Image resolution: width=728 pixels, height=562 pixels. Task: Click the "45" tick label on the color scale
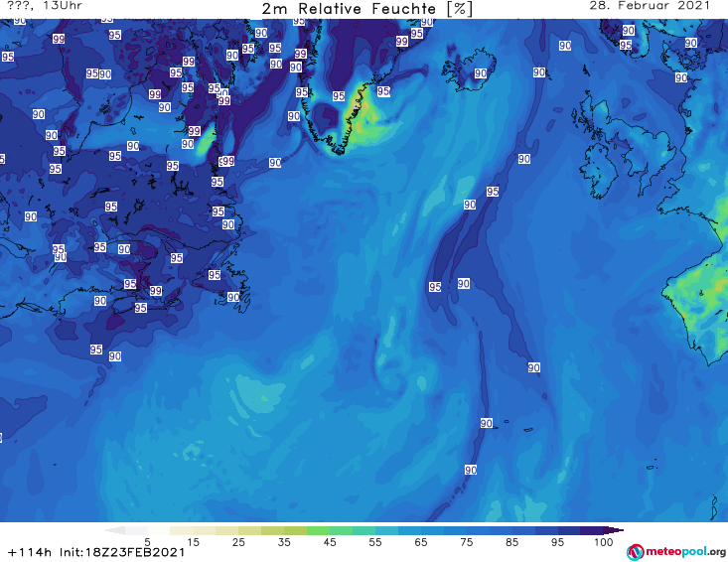pyautogui.click(x=330, y=542)
